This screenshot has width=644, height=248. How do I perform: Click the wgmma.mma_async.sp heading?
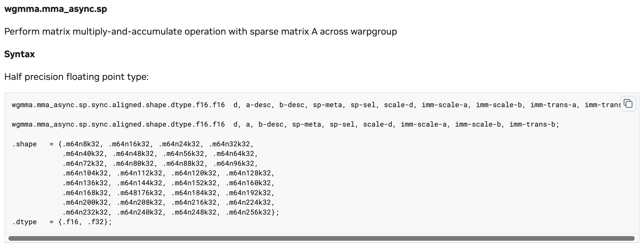[56, 9]
